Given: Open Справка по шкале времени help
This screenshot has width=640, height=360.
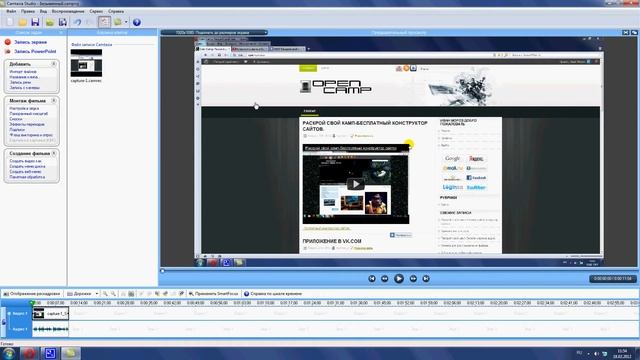Looking at the screenshot, I should pos(273,294).
